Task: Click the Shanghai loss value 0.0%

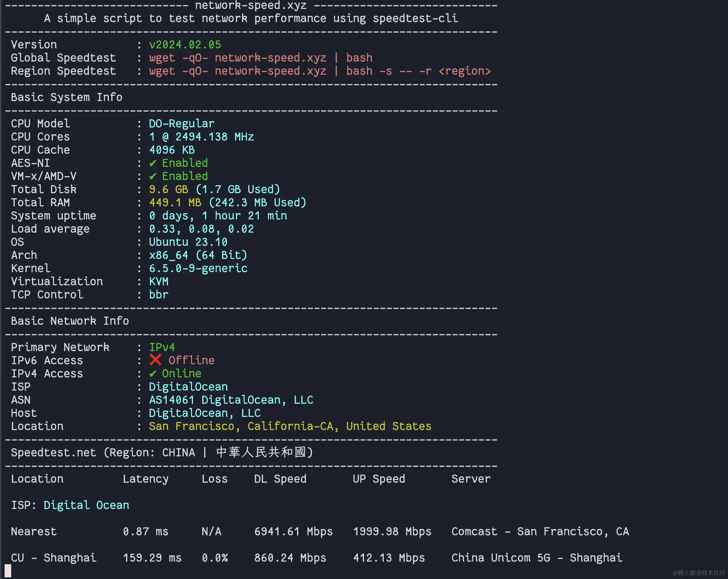Action: (x=214, y=558)
